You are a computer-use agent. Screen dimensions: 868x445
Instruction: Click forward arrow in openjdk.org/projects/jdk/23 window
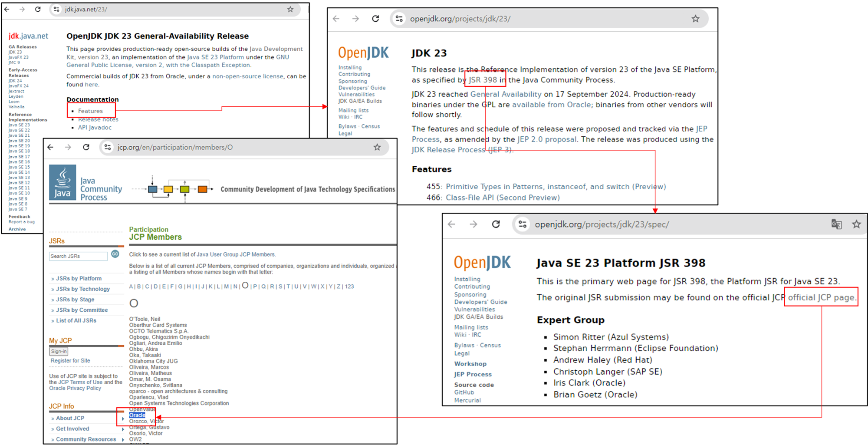tap(355, 19)
